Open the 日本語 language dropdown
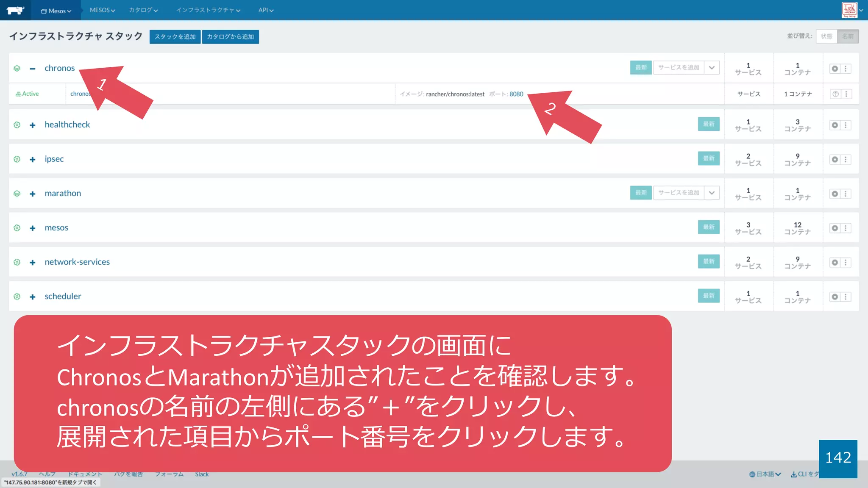Viewport: 868px width, 488px height. [x=765, y=474]
